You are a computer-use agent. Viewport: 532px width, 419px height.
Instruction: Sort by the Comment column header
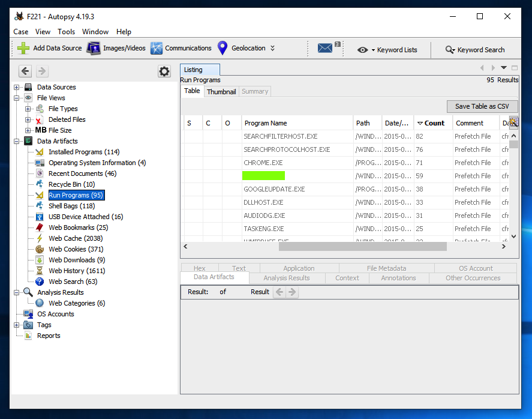coord(476,123)
